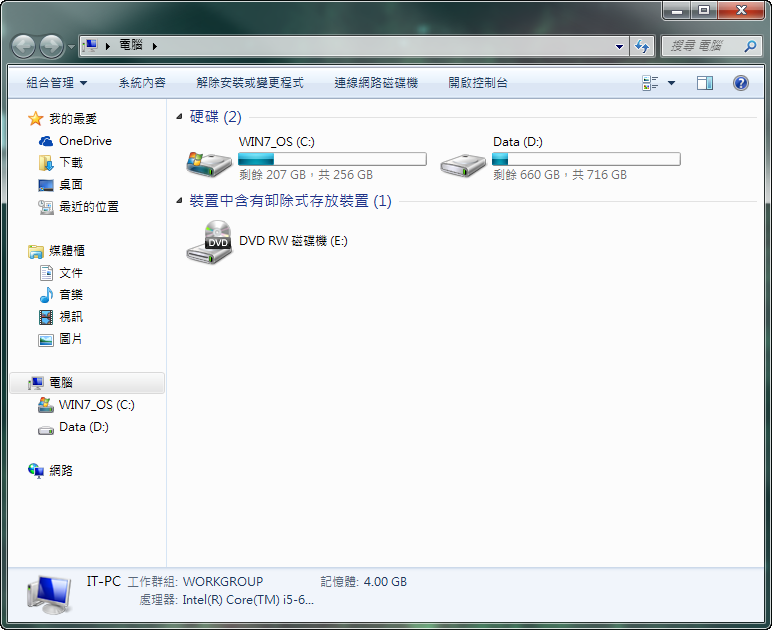Open 下載 folder in favorites
The height and width of the screenshot is (630, 772).
71,162
